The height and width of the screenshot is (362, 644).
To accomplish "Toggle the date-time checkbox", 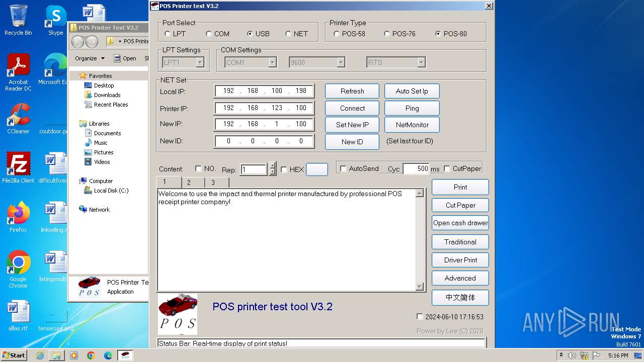I will tap(420, 317).
